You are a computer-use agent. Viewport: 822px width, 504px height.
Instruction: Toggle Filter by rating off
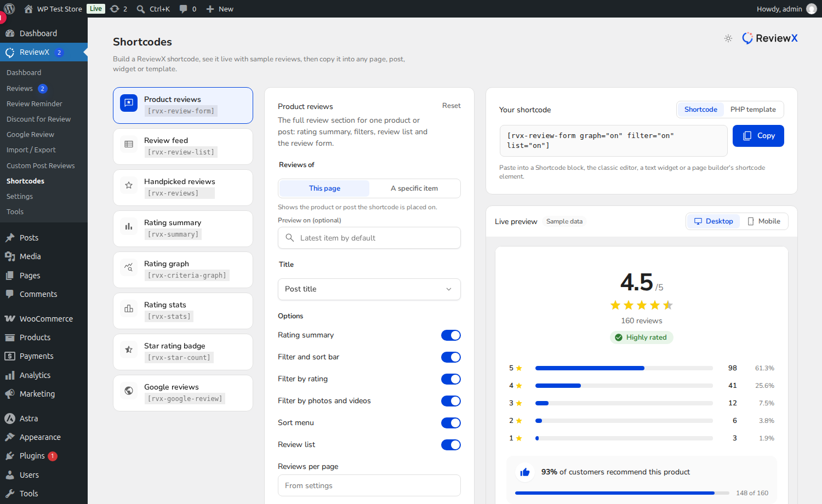click(x=451, y=379)
